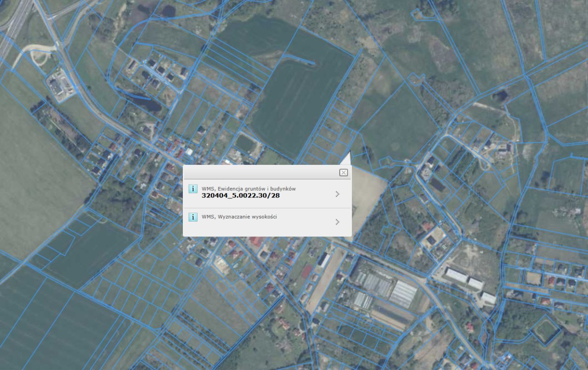Screen dimensions: 588x370
Task: Click info icon beside Ewidencja gruntów i budynków
Action: tap(193, 189)
